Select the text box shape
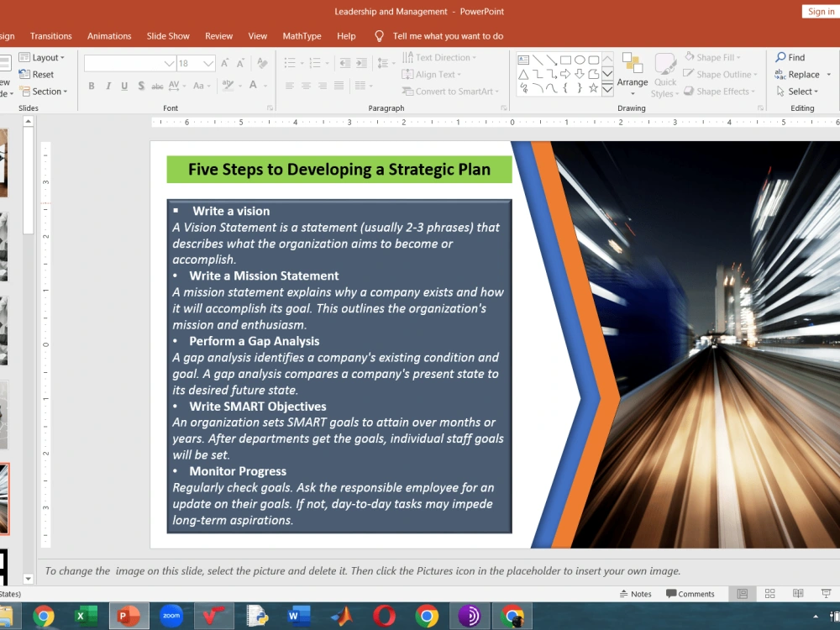The width and height of the screenshot is (840, 630). (x=523, y=60)
